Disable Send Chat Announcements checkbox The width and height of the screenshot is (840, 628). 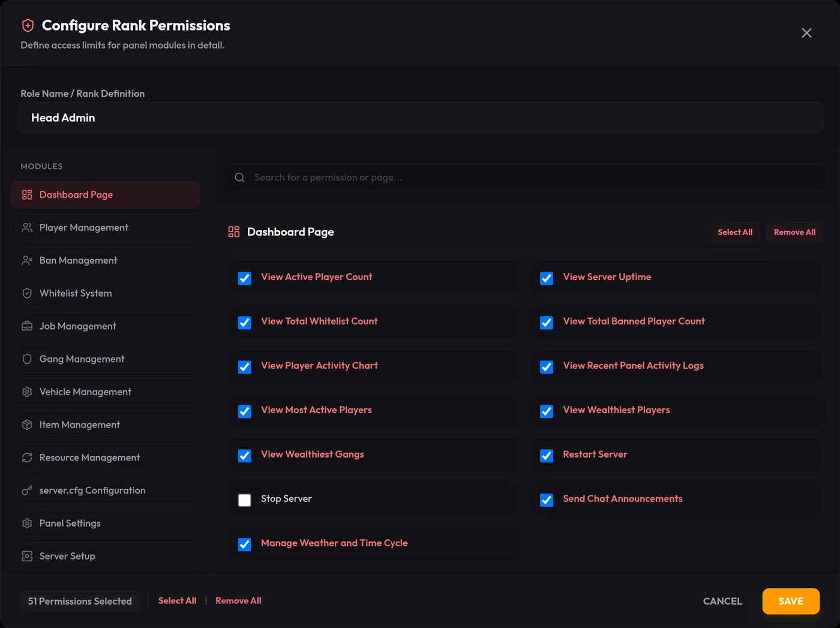pos(547,500)
